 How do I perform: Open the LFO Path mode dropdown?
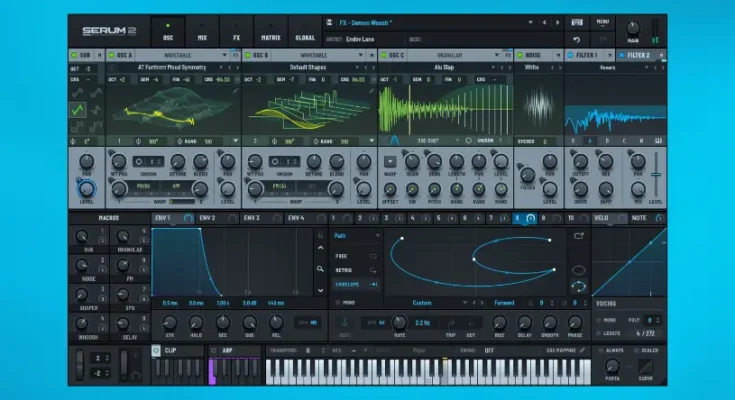click(356, 236)
